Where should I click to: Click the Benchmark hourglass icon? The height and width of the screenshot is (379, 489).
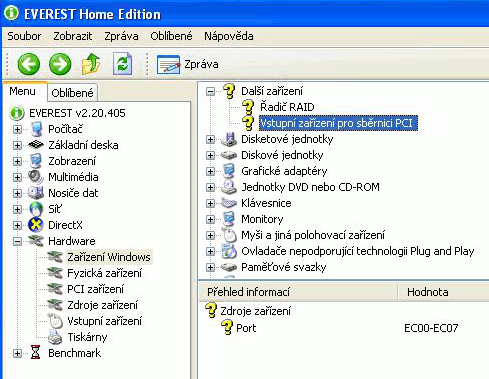(x=35, y=353)
